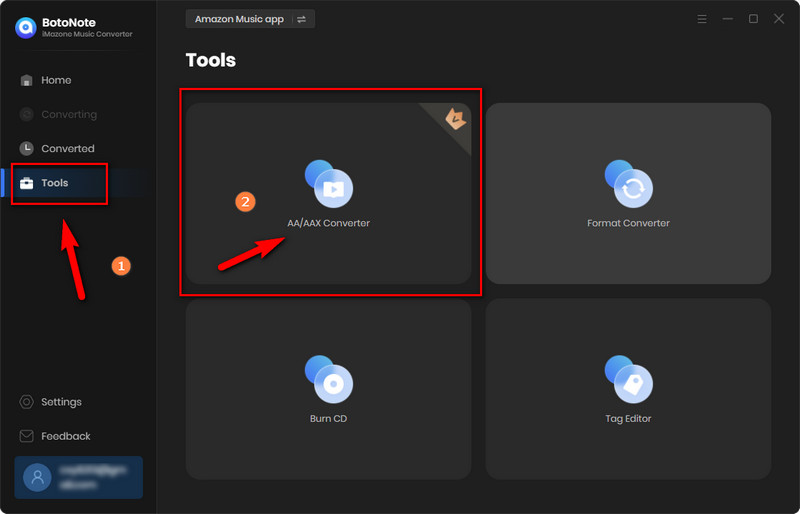This screenshot has width=800, height=514.
Task: Open Settings from the sidebar
Action: [77, 402]
